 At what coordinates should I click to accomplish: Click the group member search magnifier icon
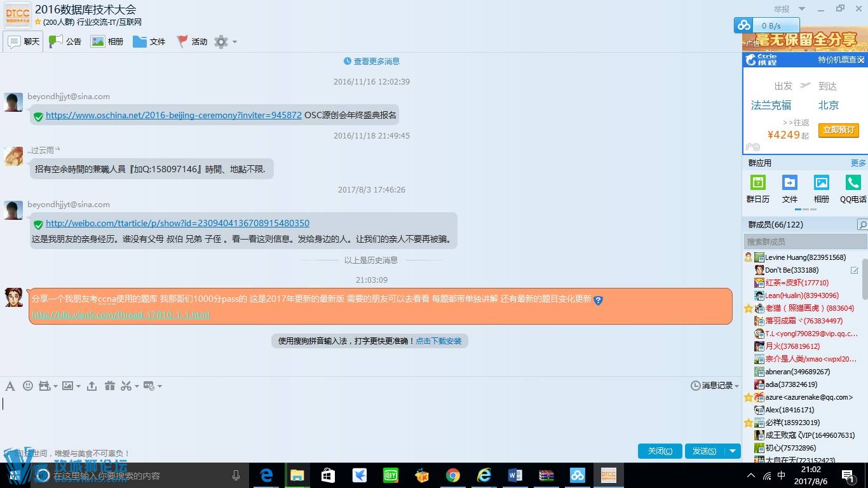point(862,225)
